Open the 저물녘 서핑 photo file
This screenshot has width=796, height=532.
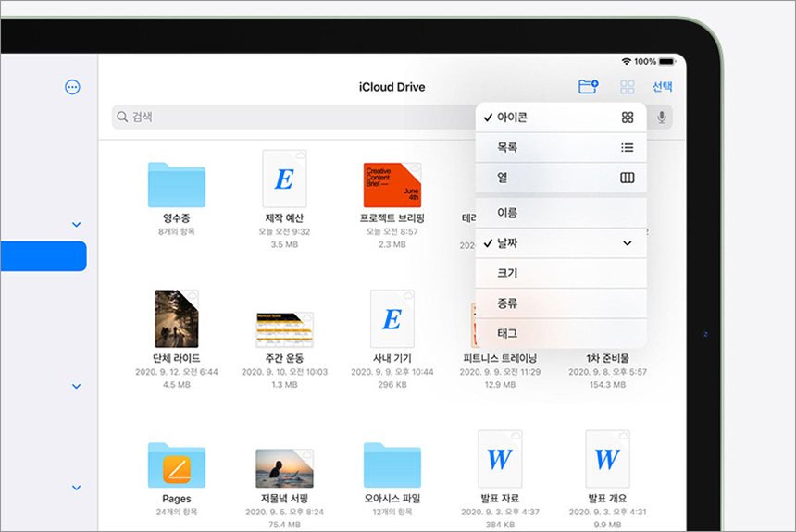click(284, 468)
